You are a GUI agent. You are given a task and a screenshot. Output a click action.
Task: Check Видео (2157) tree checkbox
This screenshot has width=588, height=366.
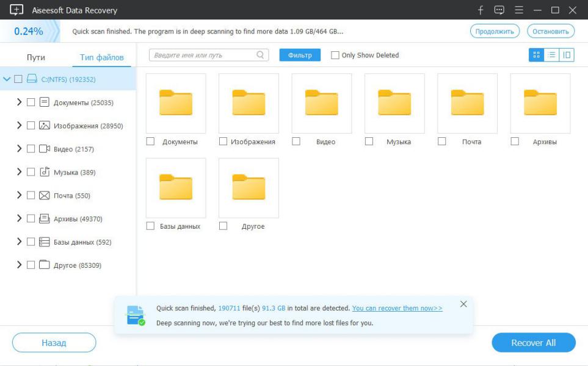click(31, 149)
